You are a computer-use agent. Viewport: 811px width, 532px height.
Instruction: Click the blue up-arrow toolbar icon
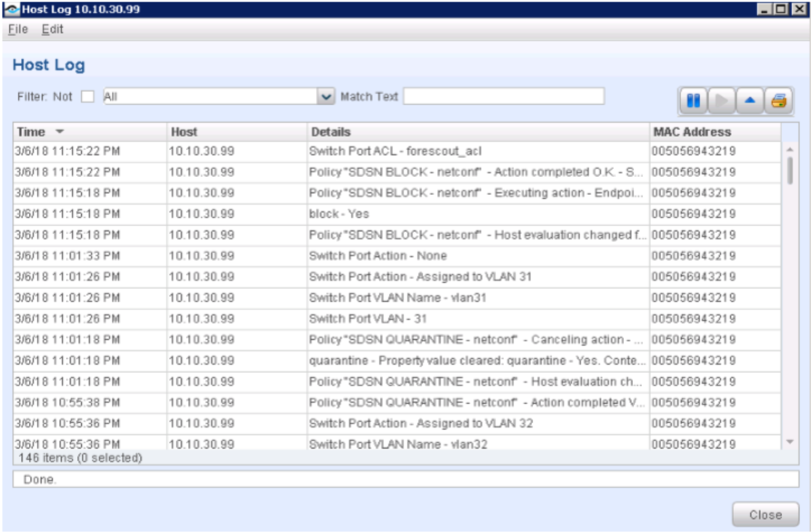[750, 101]
